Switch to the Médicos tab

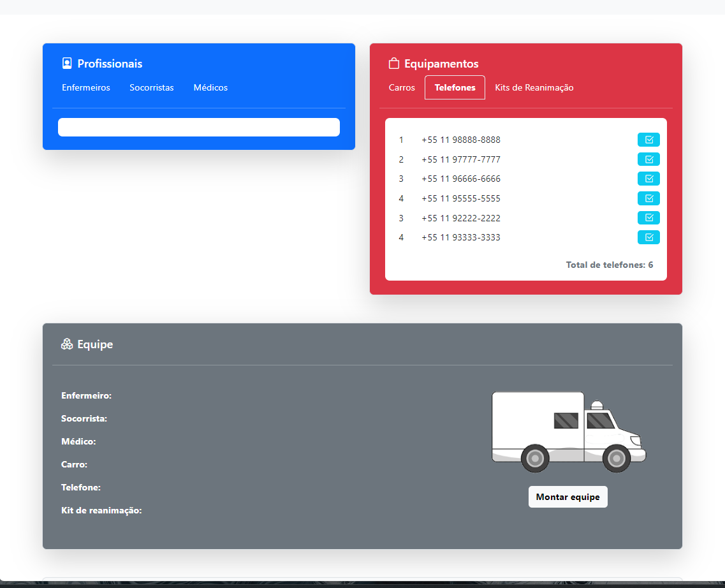point(210,87)
